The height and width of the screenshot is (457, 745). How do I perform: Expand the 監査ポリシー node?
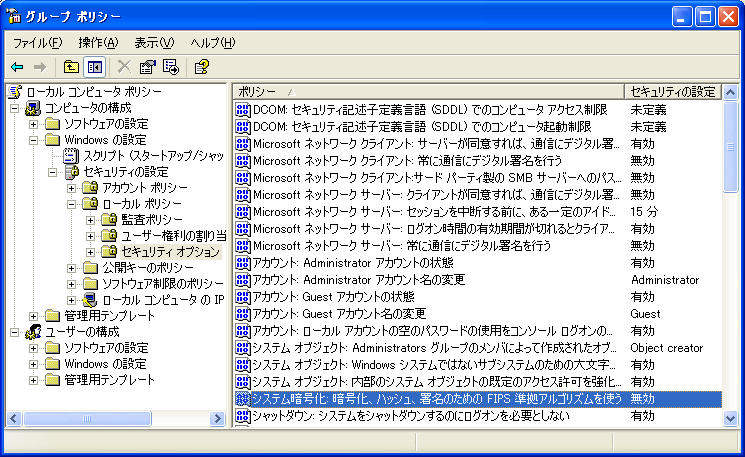tap(90, 220)
